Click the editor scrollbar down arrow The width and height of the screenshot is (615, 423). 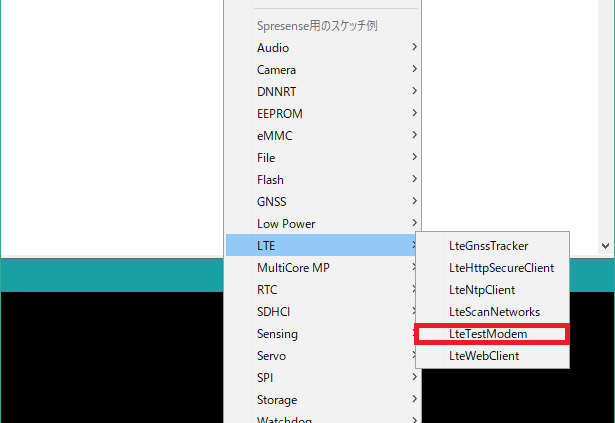point(605,246)
